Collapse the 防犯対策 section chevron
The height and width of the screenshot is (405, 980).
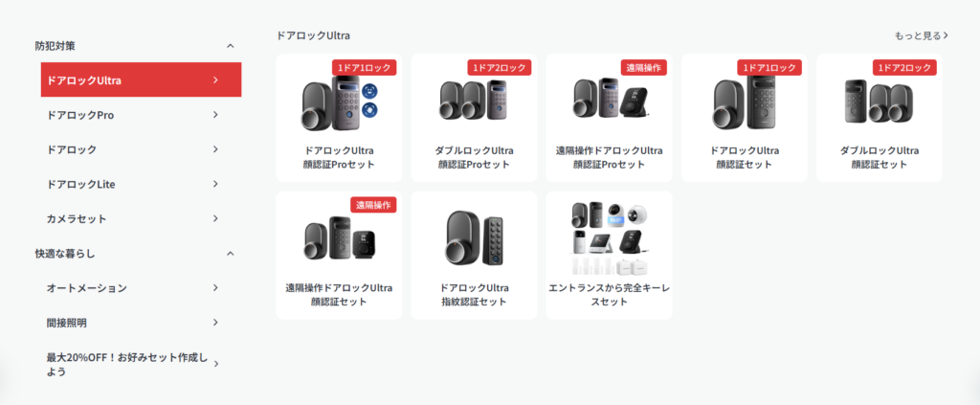coord(230,46)
